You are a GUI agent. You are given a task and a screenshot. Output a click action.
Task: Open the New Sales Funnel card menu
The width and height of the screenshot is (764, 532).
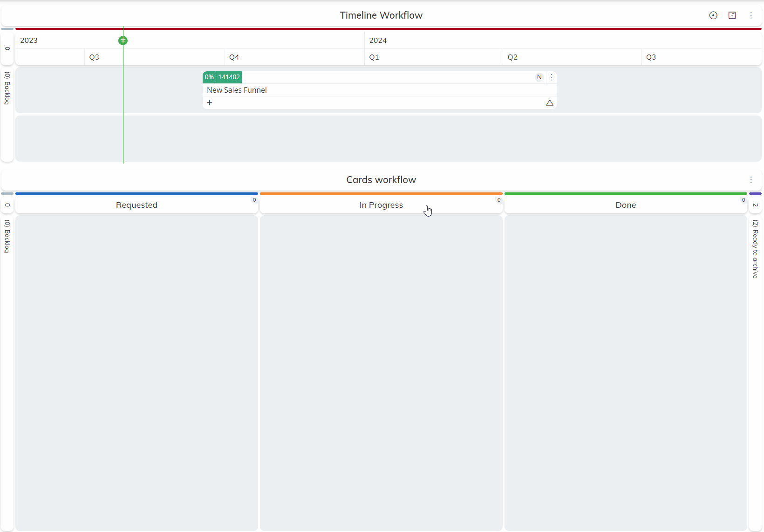552,77
